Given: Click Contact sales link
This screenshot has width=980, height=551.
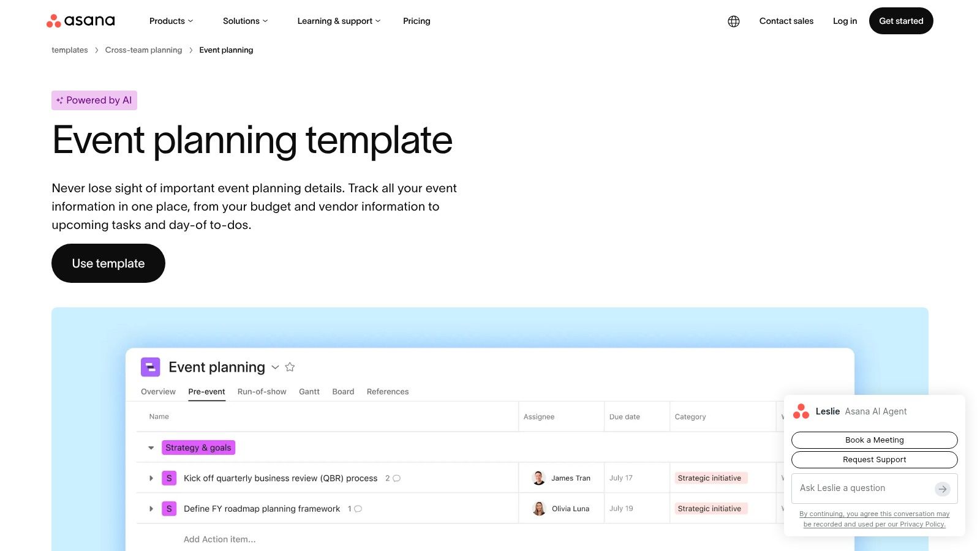Looking at the screenshot, I should (x=786, y=21).
